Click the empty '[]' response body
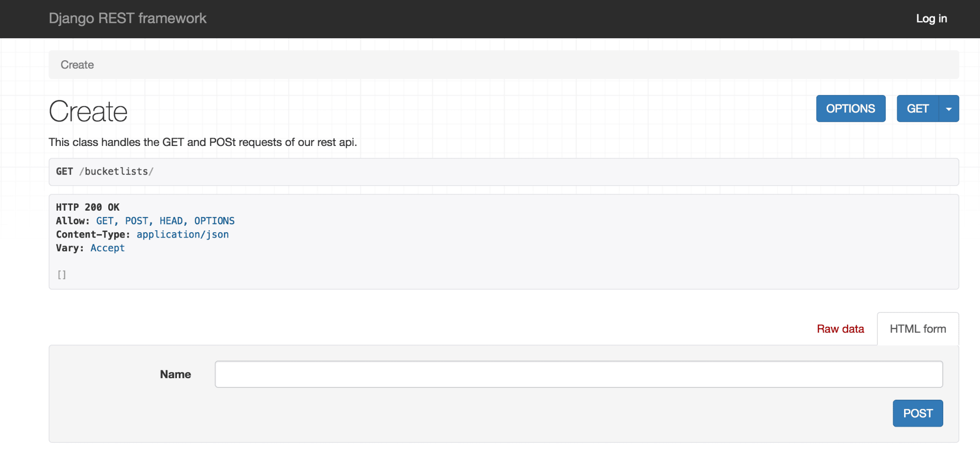The width and height of the screenshot is (980, 458). [62, 275]
